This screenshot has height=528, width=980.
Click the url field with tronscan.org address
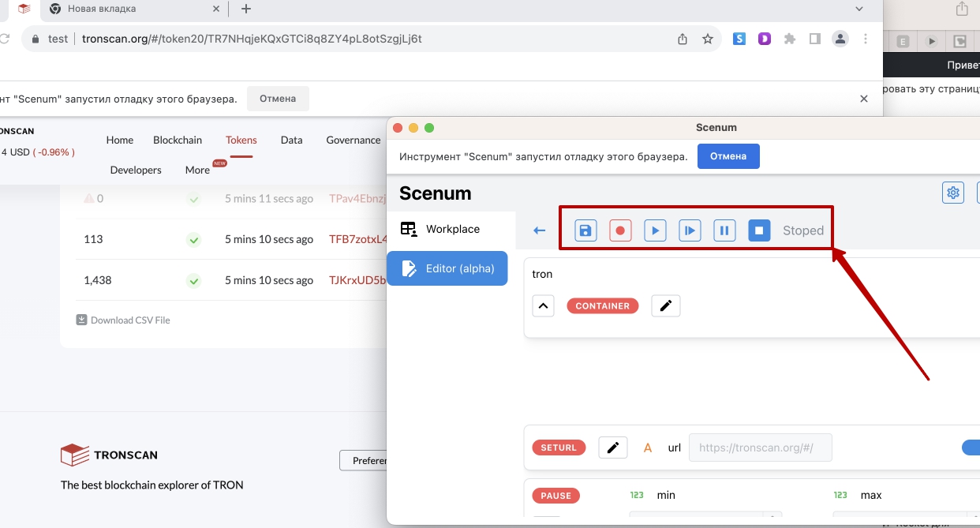click(760, 447)
